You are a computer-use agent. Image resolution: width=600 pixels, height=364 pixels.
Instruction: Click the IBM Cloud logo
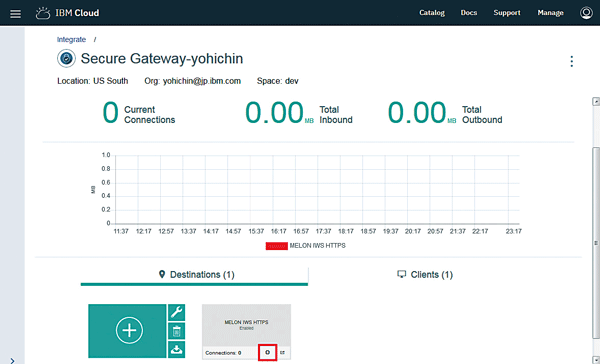[x=67, y=13]
